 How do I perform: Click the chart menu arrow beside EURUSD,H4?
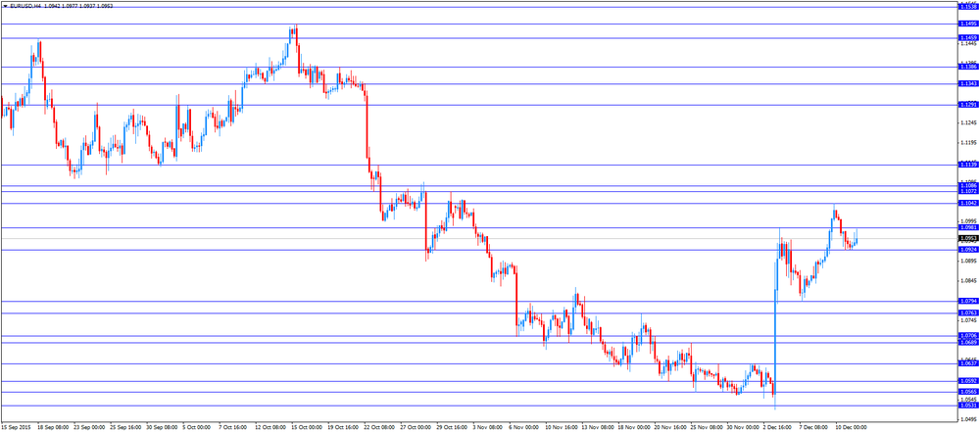coord(4,4)
